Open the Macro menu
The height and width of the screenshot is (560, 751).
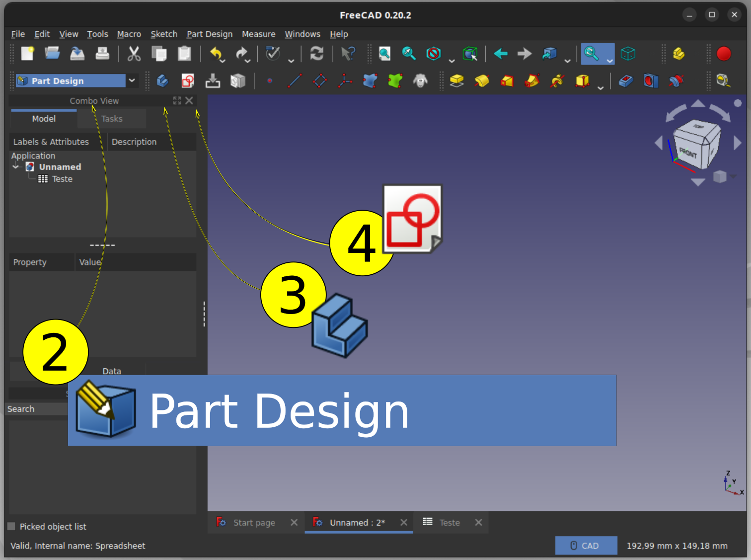[x=129, y=34]
